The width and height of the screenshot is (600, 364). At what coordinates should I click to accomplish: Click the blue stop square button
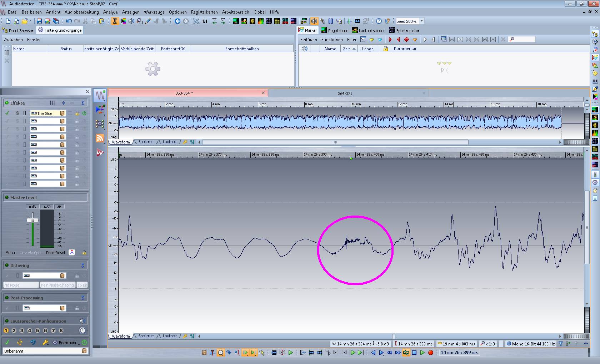tap(414, 353)
